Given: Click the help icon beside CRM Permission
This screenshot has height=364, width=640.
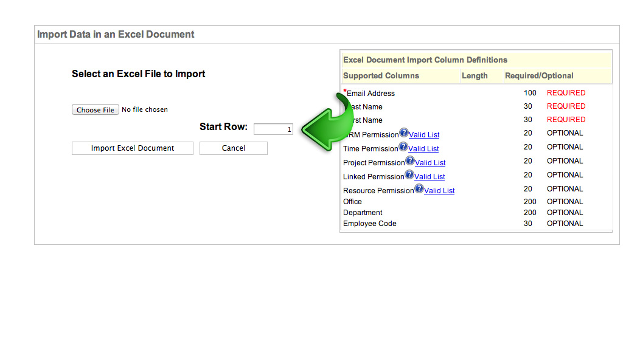Looking at the screenshot, I should [403, 133].
